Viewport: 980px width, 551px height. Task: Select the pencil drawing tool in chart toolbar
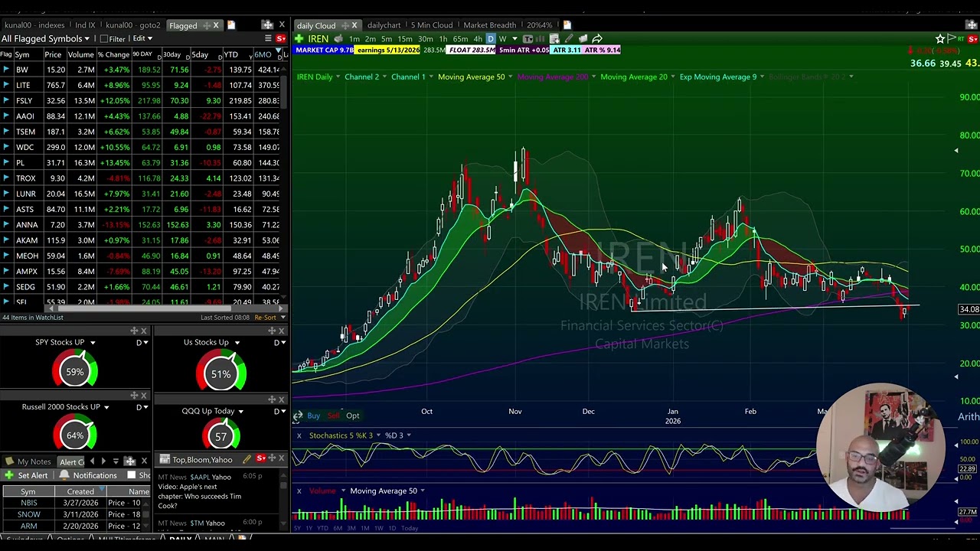[x=569, y=38]
